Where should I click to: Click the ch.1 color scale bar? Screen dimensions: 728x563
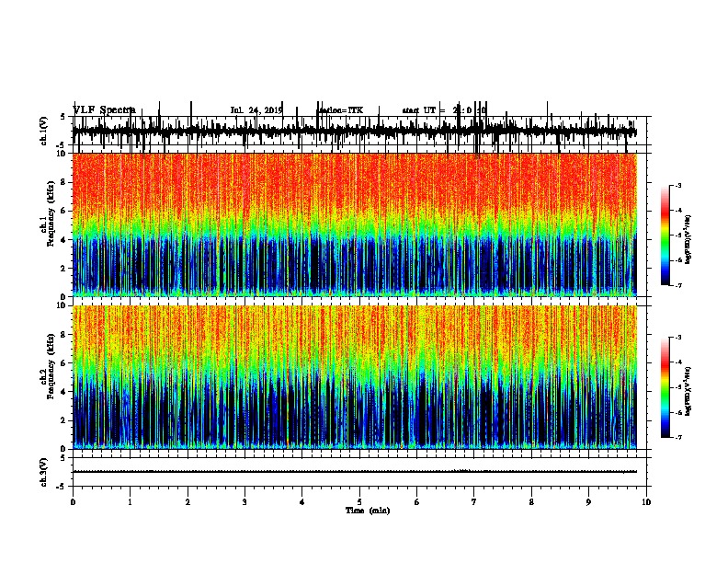coord(665,236)
